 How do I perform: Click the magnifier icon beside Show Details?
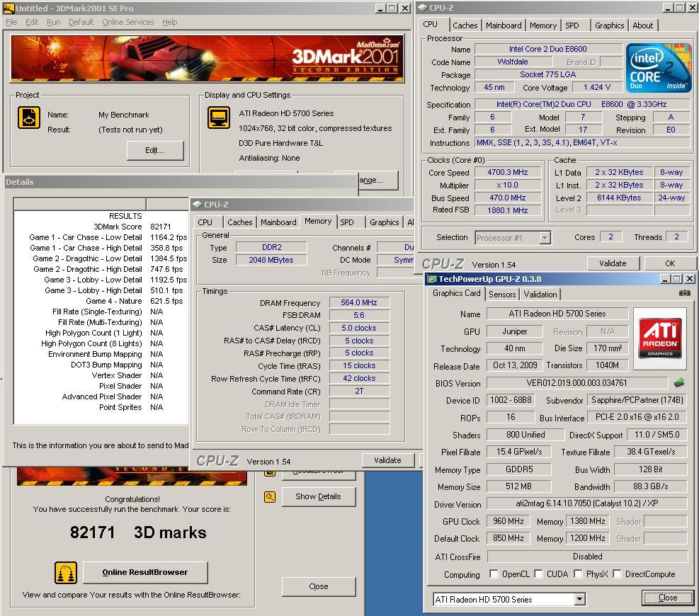click(270, 497)
